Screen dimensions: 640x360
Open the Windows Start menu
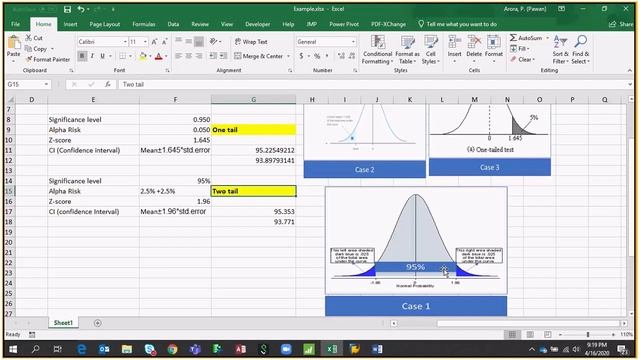coord(13,349)
